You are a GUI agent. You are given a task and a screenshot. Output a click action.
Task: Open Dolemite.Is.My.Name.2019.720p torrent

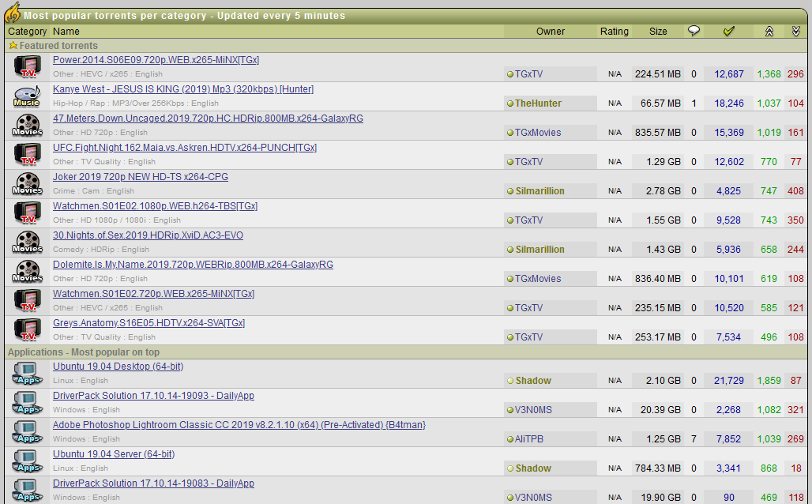tap(194, 265)
